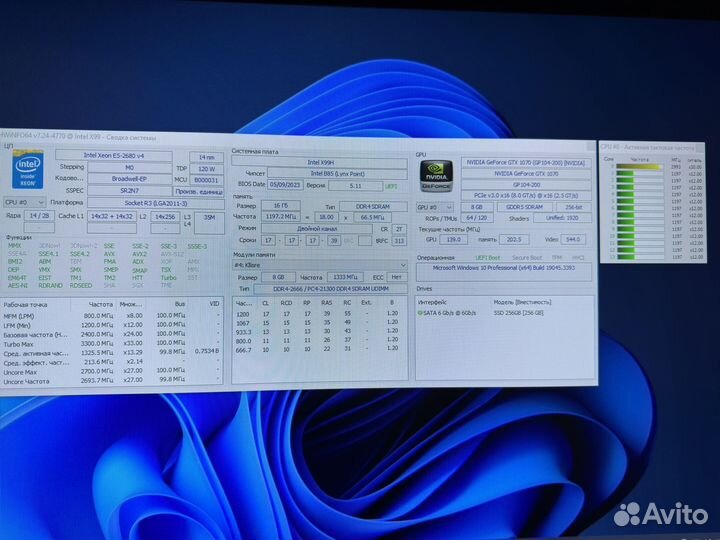Viewport: 720px width, 540px height.
Task: Click the '1197.2 МГц' memory frequency field
Action: coord(281,216)
